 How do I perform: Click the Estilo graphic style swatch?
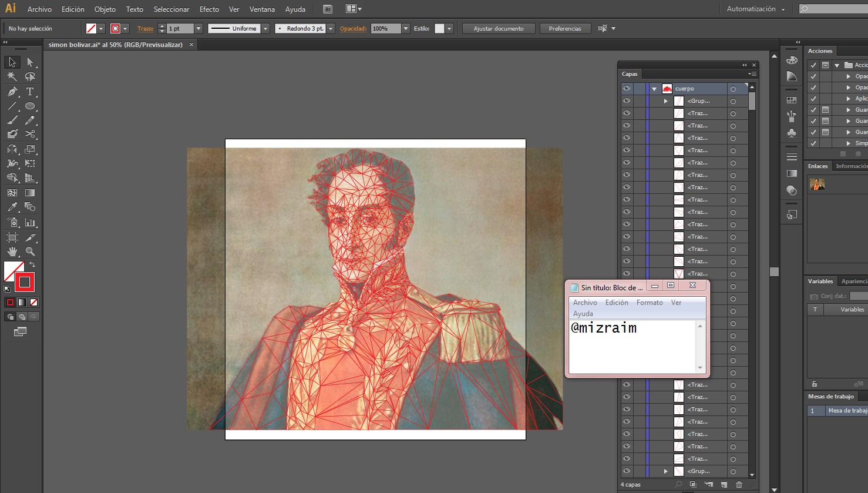pyautogui.click(x=439, y=28)
